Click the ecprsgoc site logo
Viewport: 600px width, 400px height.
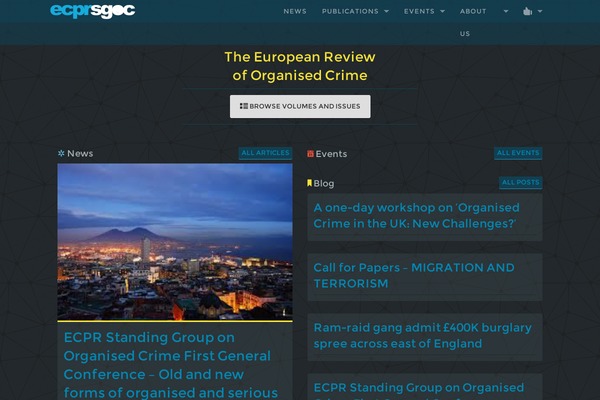click(93, 11)
